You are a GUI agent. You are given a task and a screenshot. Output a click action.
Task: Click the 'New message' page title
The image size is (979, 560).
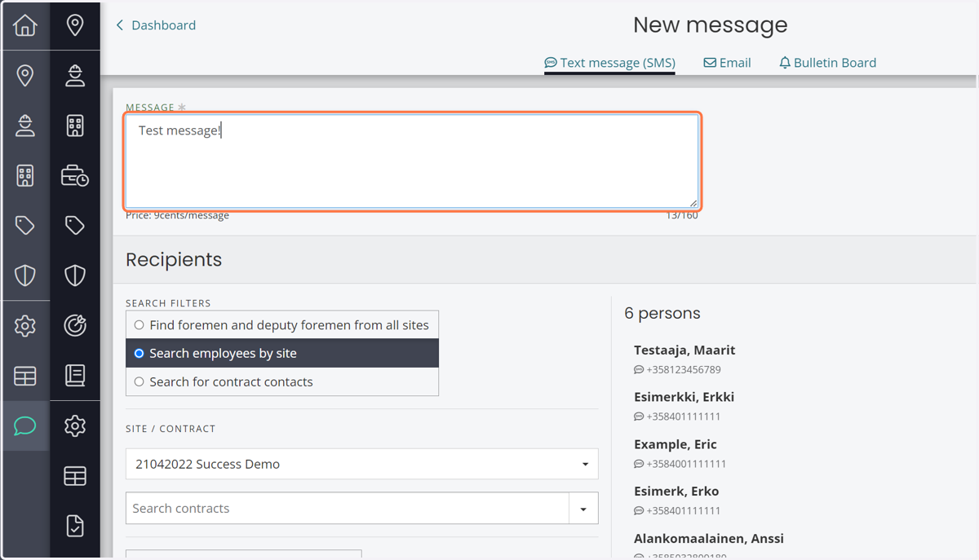coord(711,25)
